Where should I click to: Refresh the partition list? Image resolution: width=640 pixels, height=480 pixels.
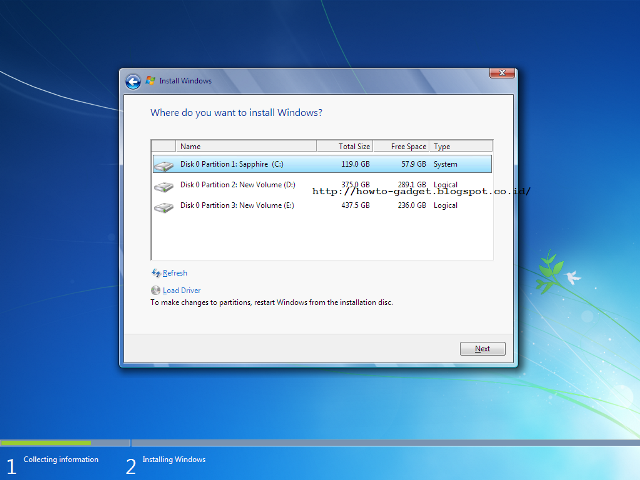point(175,273)
